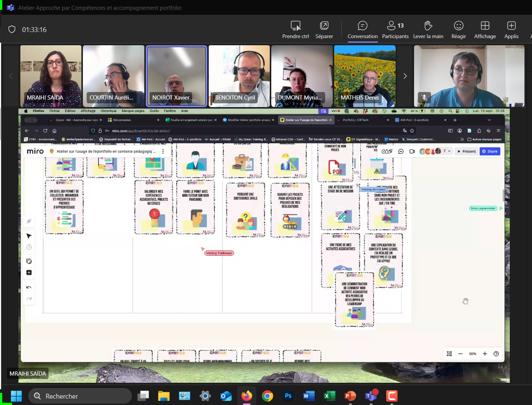Select the Miro cursor select tool
The height and width of the screenshot is (405, 532).
[x=29, y=236]
